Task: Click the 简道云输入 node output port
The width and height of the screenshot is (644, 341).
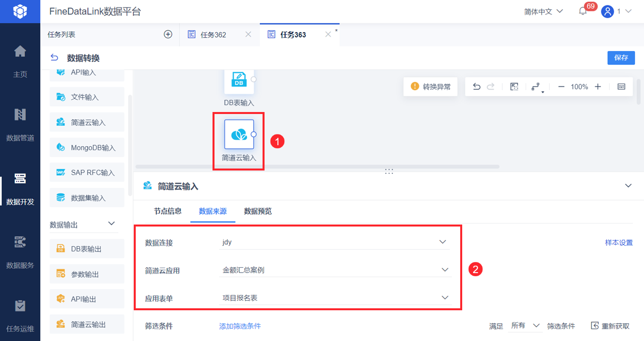Action: pyautogui.click(x=254, y=134)
